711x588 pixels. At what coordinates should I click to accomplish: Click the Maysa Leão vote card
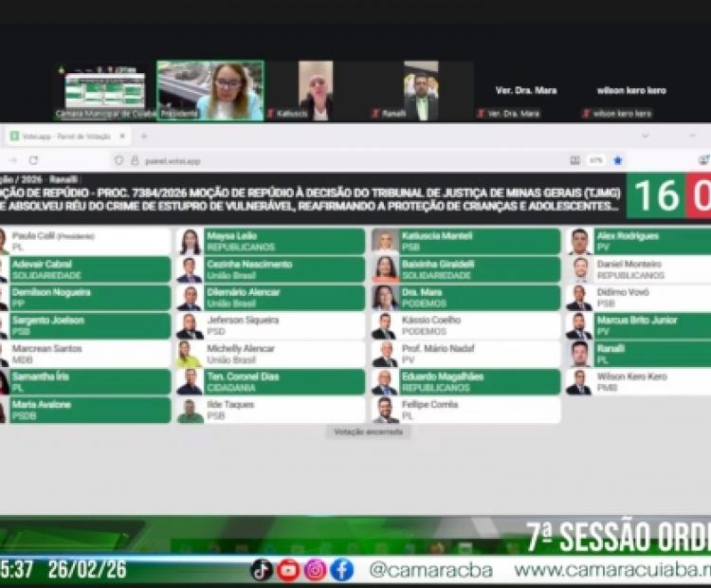(271, 241)
